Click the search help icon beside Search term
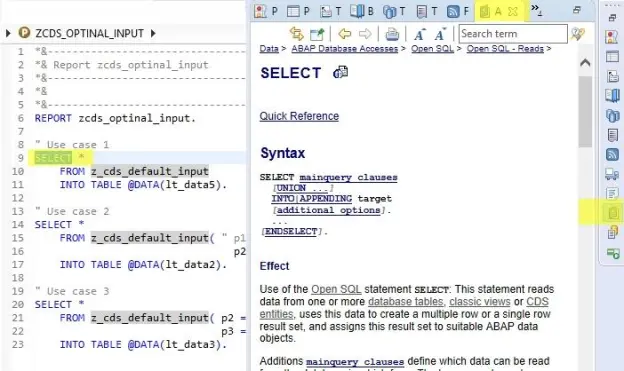 pos(577,34)
